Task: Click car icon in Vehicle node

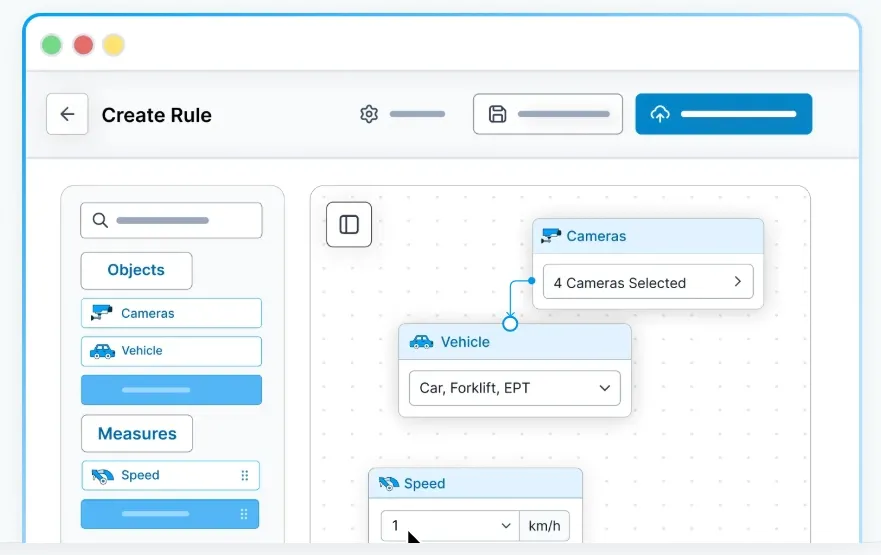Action: click(421, 342)
